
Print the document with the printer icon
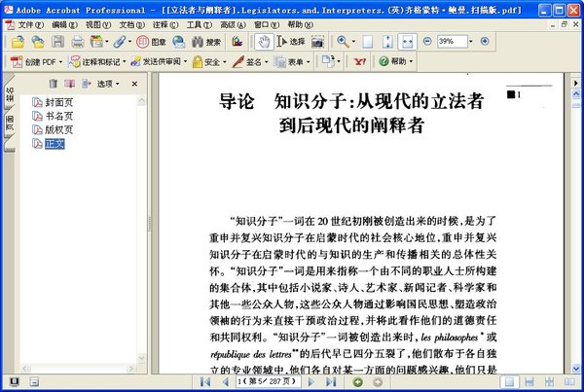click(77, 42)
